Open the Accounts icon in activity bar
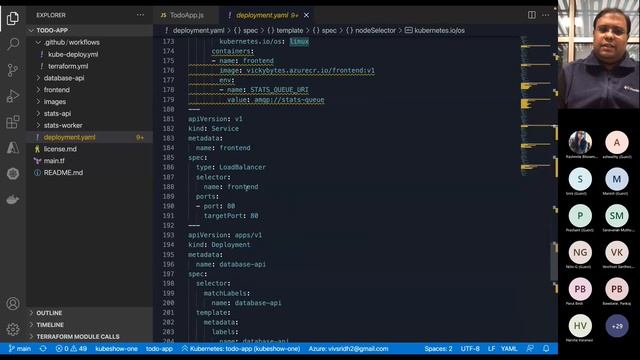640x360 pixels. point(13,304)
